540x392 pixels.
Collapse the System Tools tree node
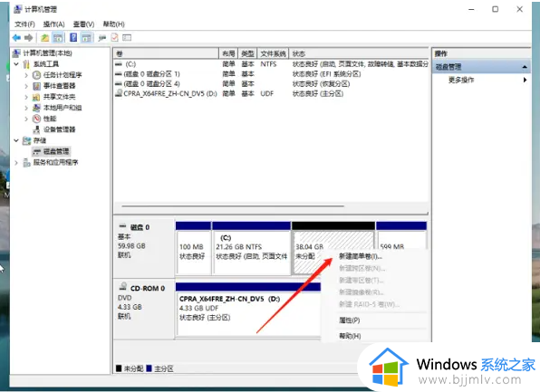[16, 64]
